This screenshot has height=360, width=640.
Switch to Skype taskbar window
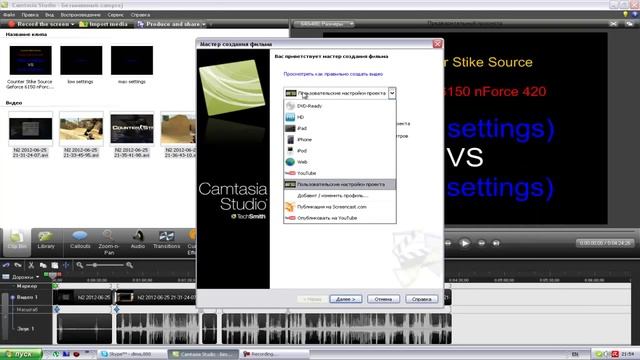coord(132,354)
